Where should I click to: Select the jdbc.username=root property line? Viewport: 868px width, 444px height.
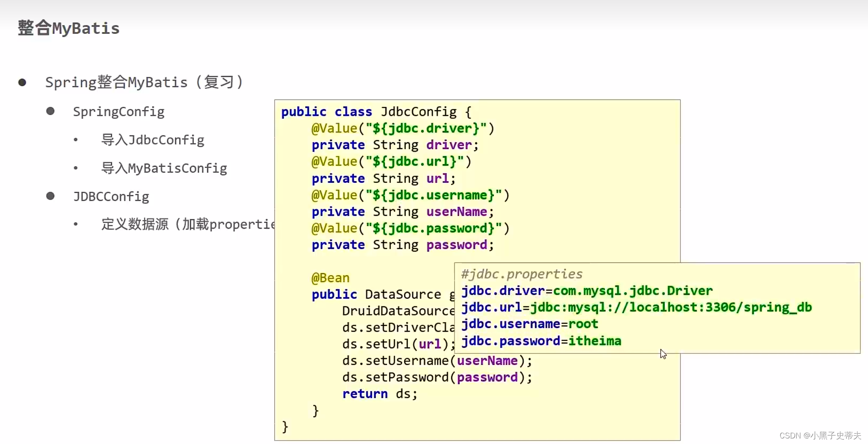pyautogui.click(x=530, y=324)
